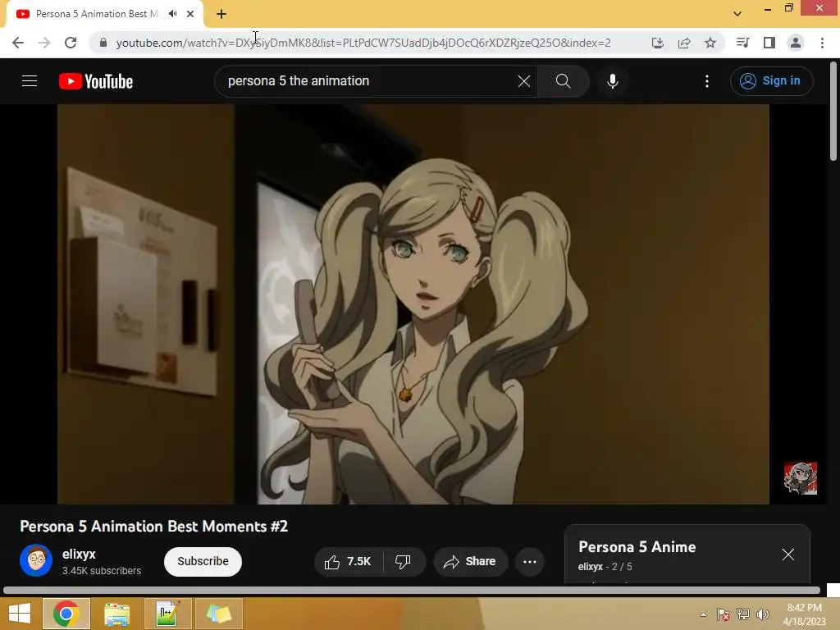
Task: Click Chrome icon in taskbar
Action: [x=66, y=614]
